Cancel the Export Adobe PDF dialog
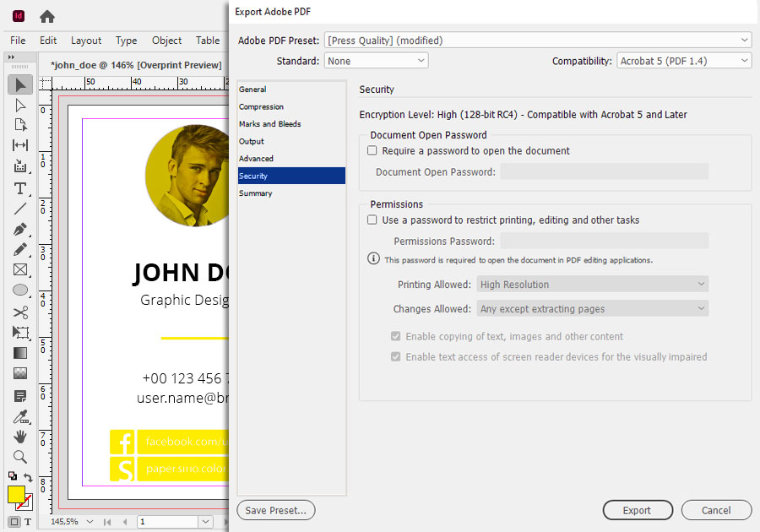This screenshot has width=760, height=532. click(716, 510)
